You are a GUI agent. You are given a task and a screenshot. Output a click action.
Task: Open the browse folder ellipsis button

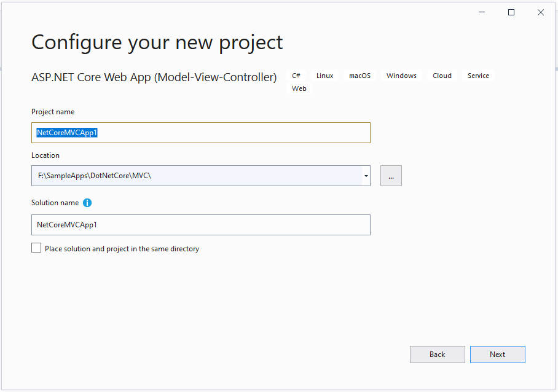tap(391, 176)
